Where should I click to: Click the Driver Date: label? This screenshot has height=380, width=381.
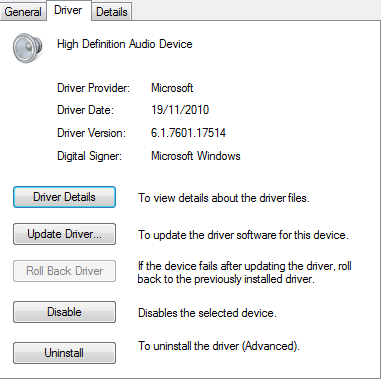(85, 110)
